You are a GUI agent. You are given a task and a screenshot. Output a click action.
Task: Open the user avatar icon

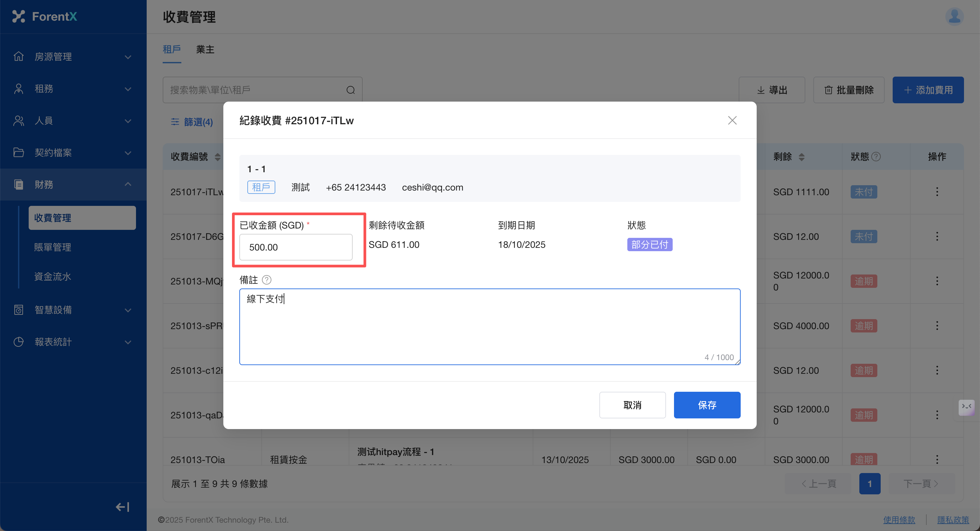(x=954, y=17)
